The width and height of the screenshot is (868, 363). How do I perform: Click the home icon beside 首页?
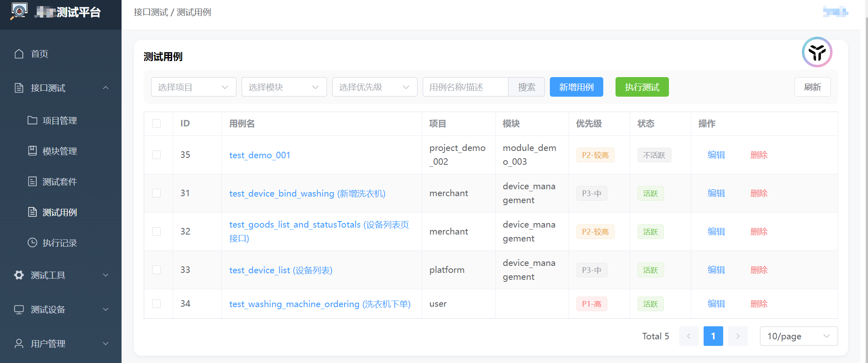(19, 54)
